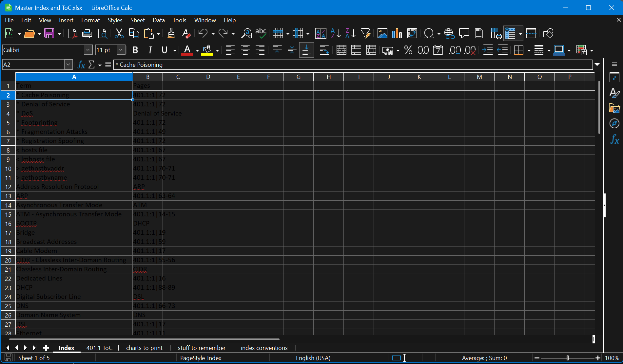Open the Font Size dropdown arrow
The height and width of the screenshot is (364, 623).
tap(121, 50)
